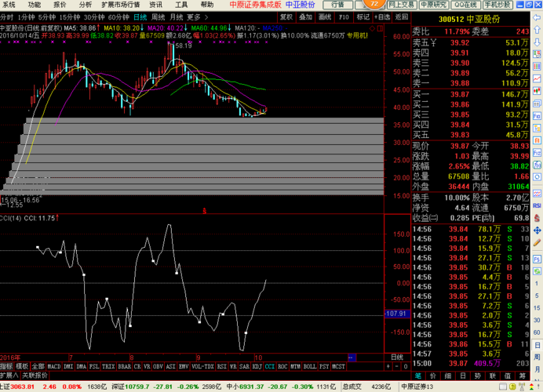
Task: Switch to 15-minute period in right sidebar
Action: click(x=537, y=308)
